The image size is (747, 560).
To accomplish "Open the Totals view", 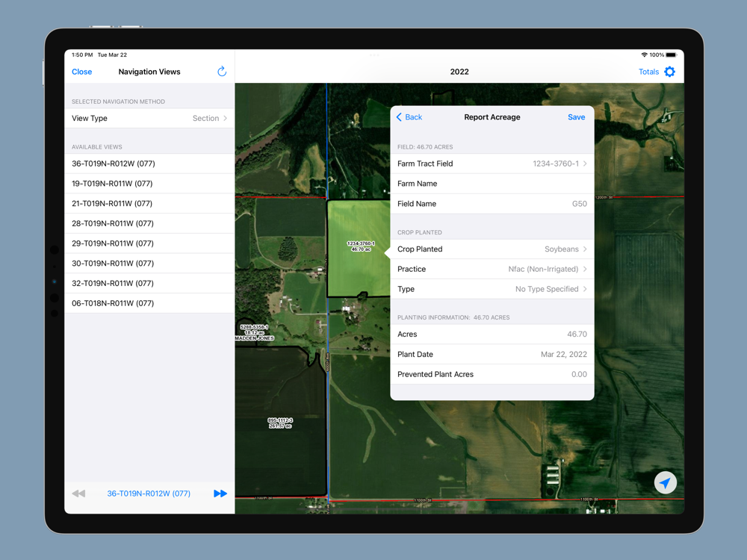I will point(648,72).
